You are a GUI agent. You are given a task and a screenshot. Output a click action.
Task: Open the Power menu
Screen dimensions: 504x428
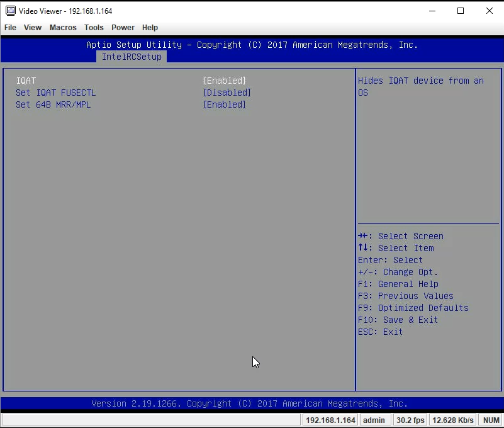pyautogui.click(x=123, y=28)
